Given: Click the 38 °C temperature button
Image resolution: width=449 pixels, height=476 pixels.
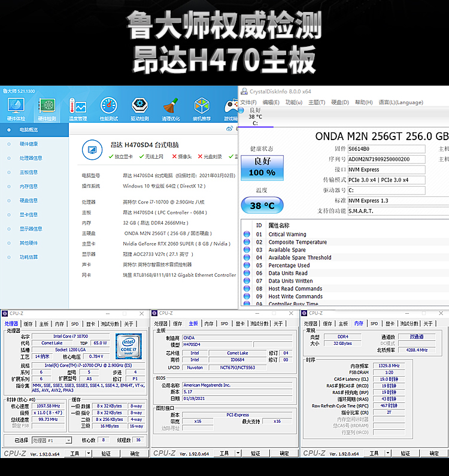Looking at the screenshot, I should click(x=262, y=205).
